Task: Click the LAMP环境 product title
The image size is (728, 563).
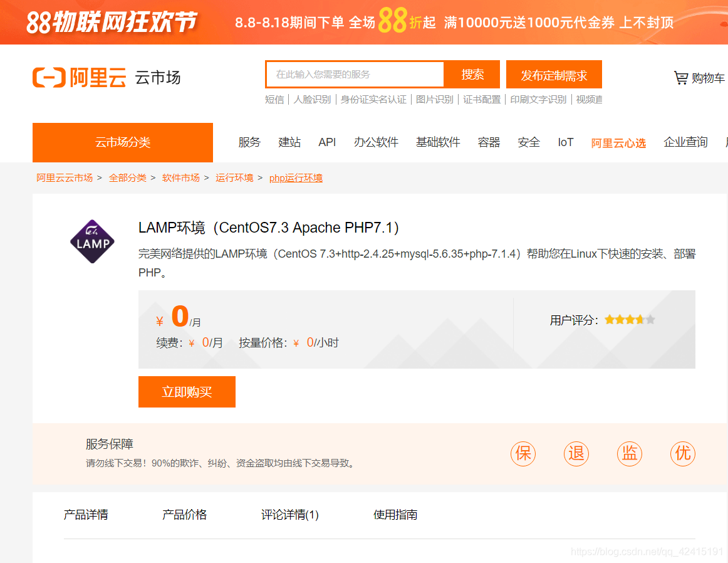Action: pyautogui.click(x=269, y=228)
